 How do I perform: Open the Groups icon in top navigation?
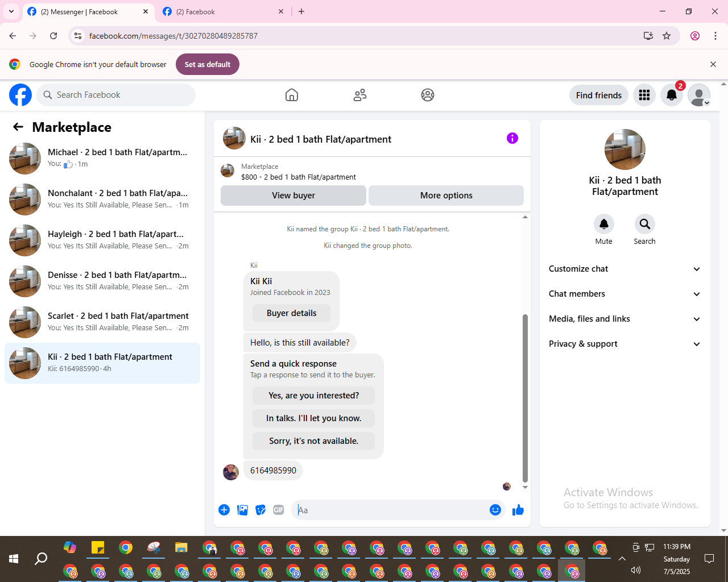pos(428,95)
